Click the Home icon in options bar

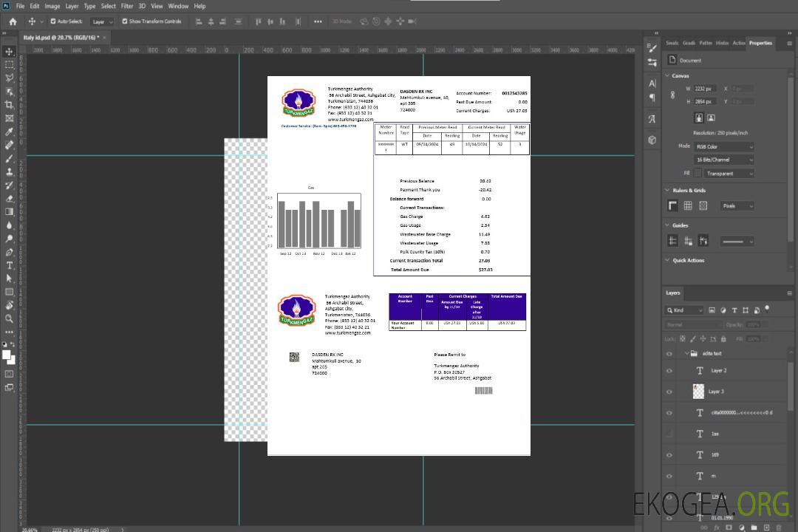13,21
